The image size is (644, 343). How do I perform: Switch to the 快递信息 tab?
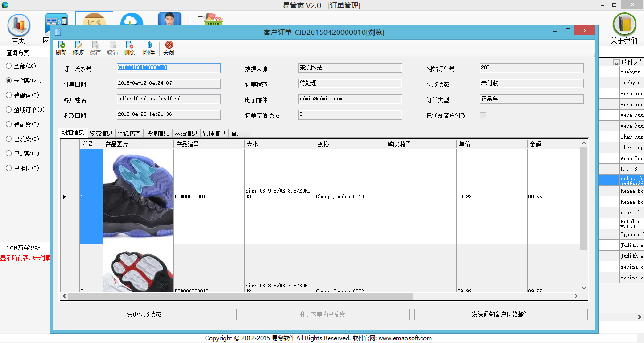[157, 133]
